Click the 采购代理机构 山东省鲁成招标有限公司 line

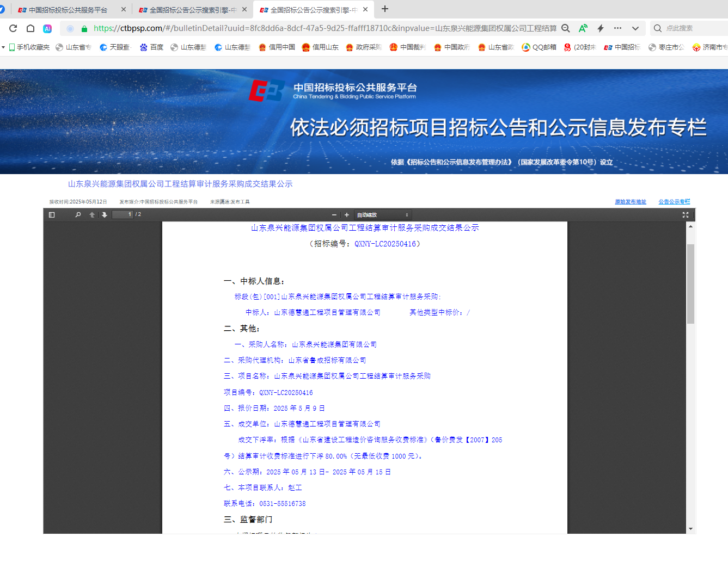point(295,360)
